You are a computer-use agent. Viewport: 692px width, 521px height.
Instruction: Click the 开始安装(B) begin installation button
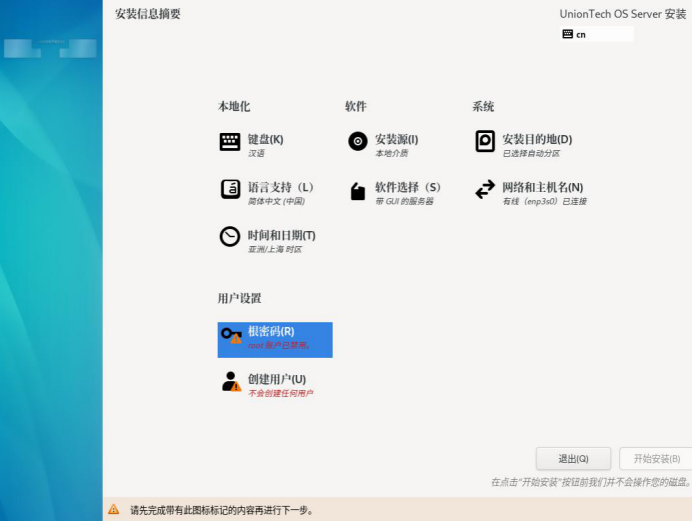tap(656, 459)
